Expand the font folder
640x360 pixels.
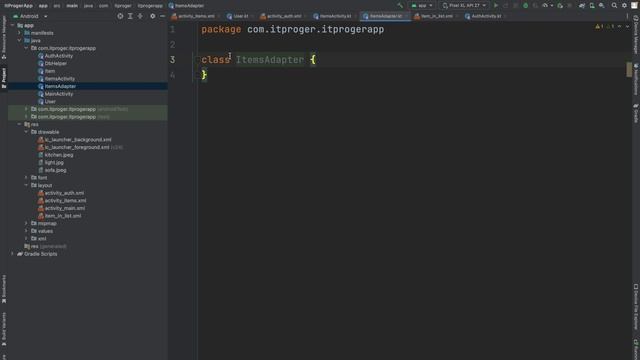(x=27, y=178)
